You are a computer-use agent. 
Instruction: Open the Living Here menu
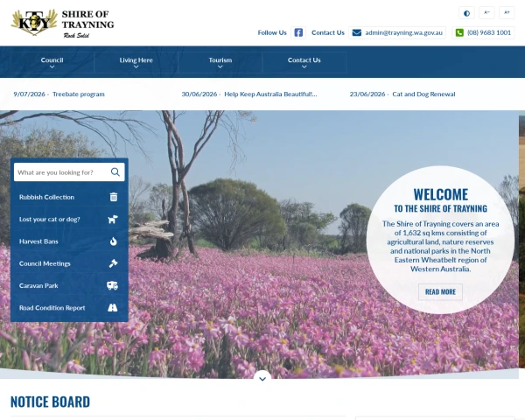coord(136,62)
